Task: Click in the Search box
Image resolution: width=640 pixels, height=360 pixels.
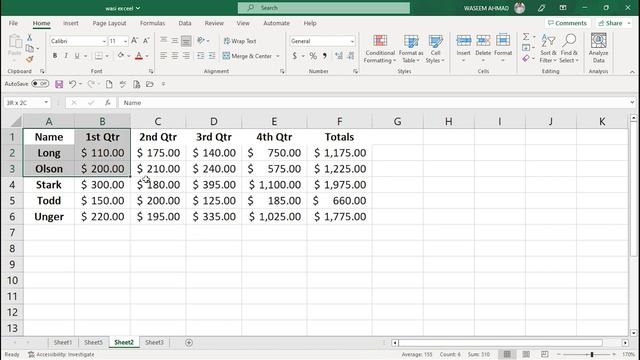Action: coord(324,8)
